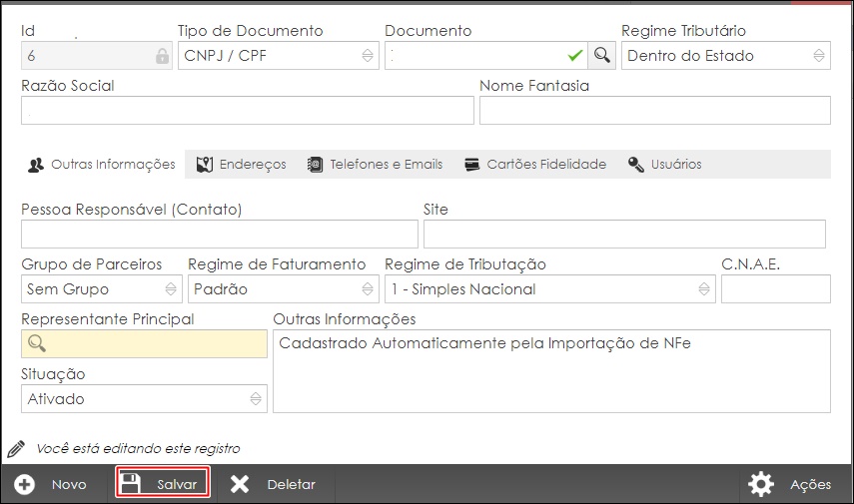Click the gear icon for Ações
This screenshot has width=854, height=504.
pyautogui.click(x=760, y=484)
